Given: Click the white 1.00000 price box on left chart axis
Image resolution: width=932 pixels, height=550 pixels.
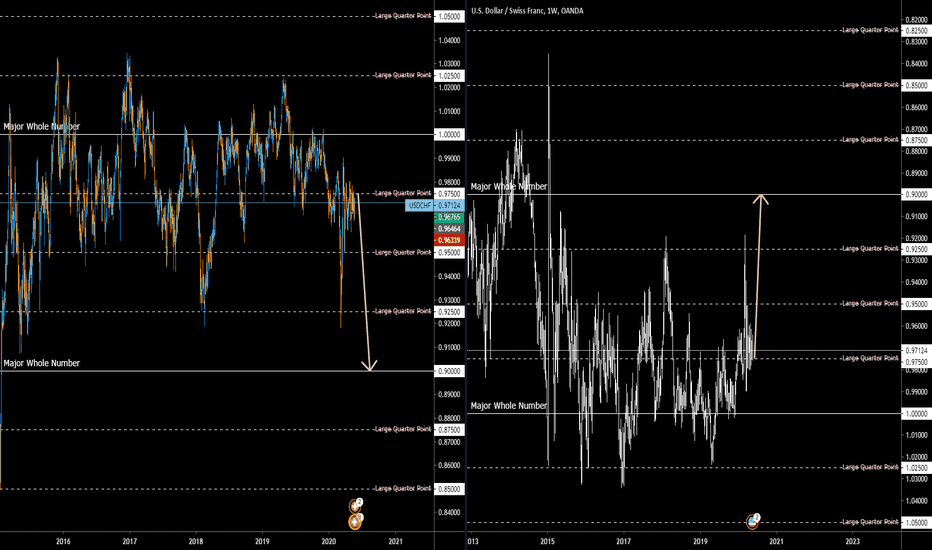Looking at the screenshot, I should pyautogui.click(x=449, y=135).
